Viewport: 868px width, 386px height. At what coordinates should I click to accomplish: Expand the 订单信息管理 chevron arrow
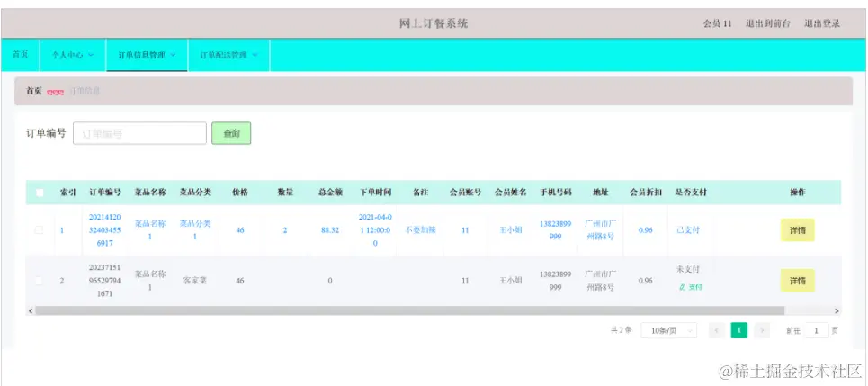pos(174,56)
